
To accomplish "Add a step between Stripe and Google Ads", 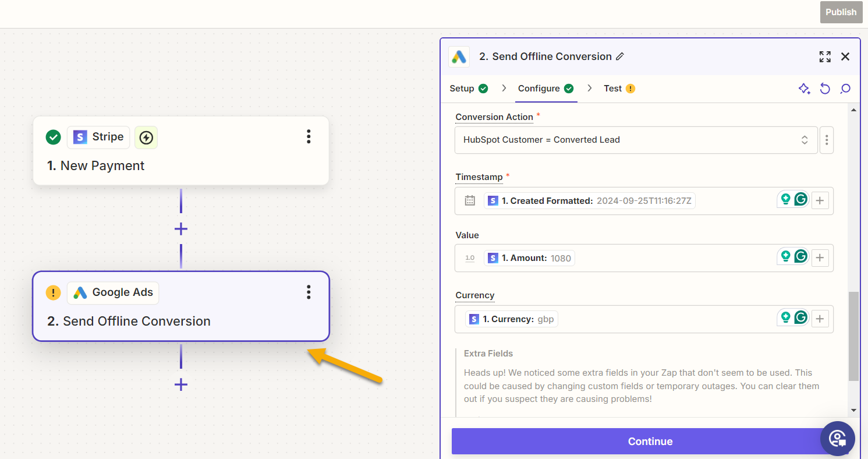I will pyautogui.click(x=181, y=229).
